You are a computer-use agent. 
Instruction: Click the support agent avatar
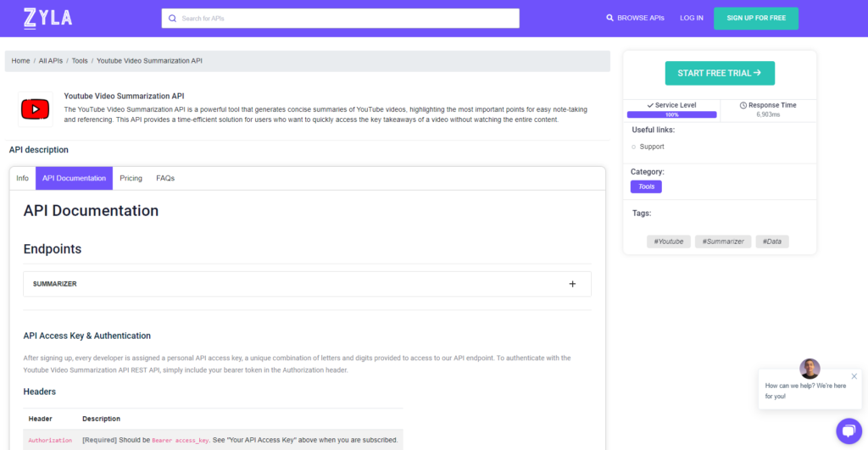tap(810, 369)
